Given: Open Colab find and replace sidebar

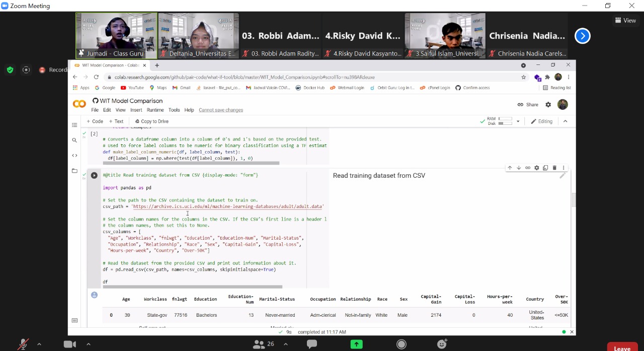Looking at the screenshot, I should 74,140.
